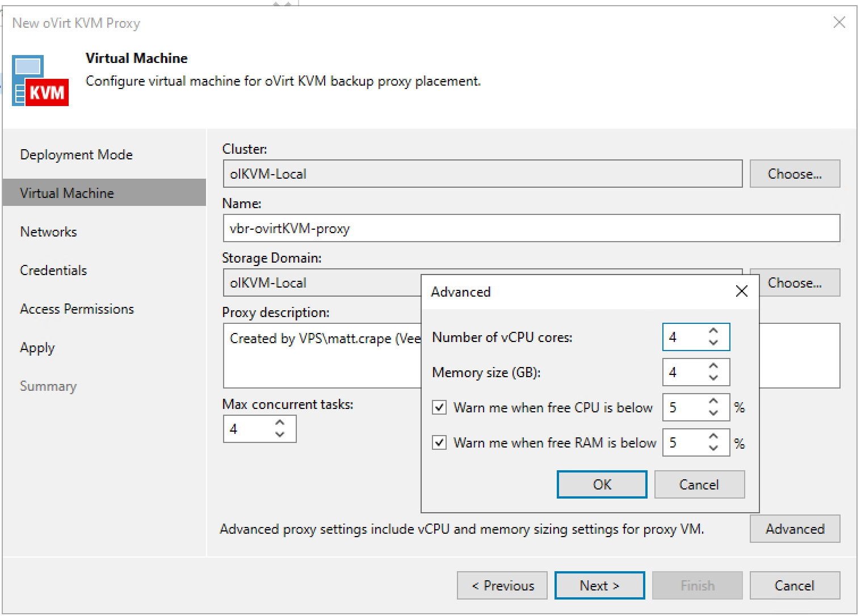Increase Max concurrent tasks value
861x616 pixels.
point(280,423)
